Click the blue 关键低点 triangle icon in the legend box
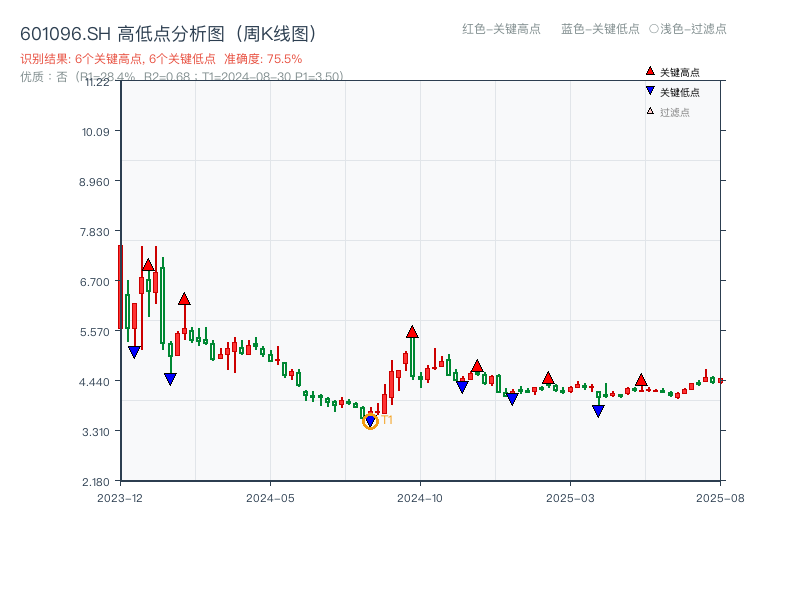 click(649, 89)
